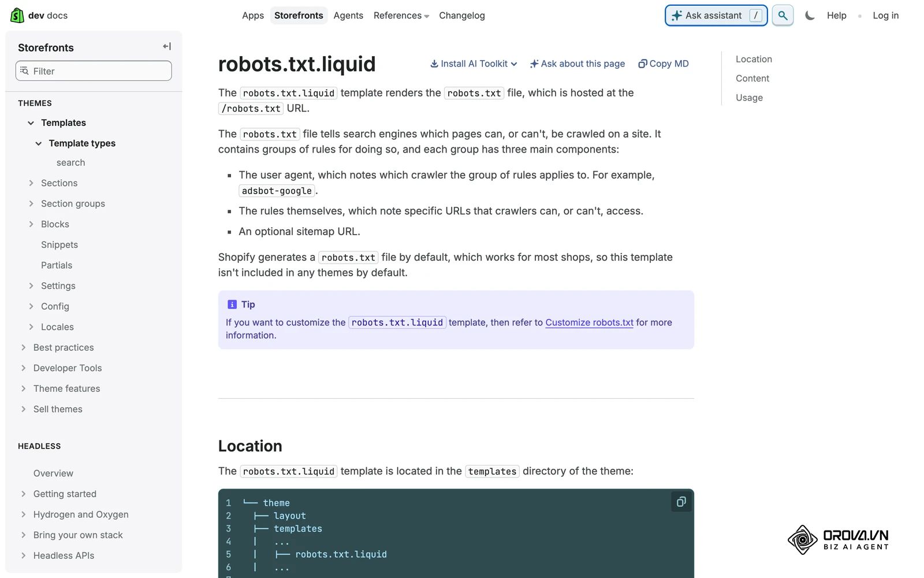This screenshot has height=578, width=924.
Task: Expand Hydrogen and Oxygen section
Action: pos(24,514)
